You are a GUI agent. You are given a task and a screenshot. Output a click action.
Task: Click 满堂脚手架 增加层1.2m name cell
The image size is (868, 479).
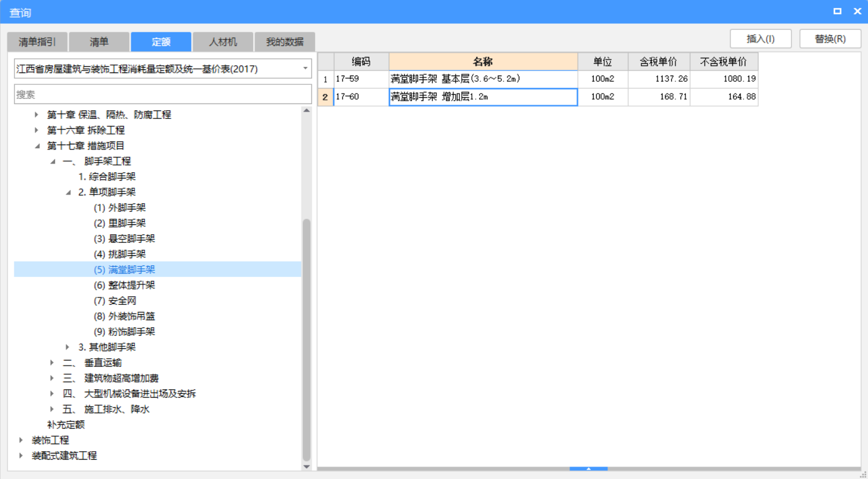pos(483,97)
